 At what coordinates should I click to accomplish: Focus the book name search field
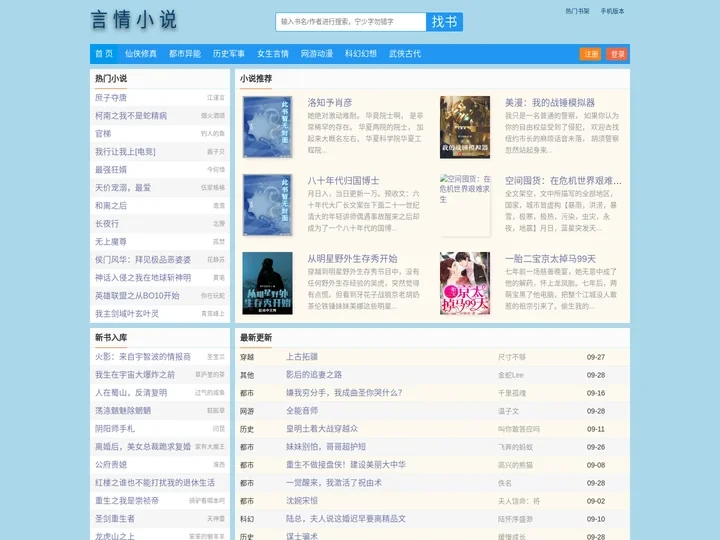[x=351, y=22]
